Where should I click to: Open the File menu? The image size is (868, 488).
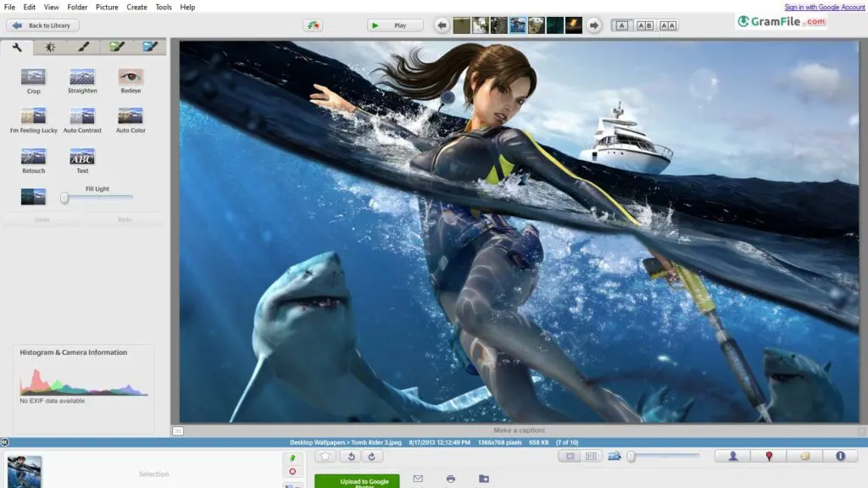click(x=9, y=7)
